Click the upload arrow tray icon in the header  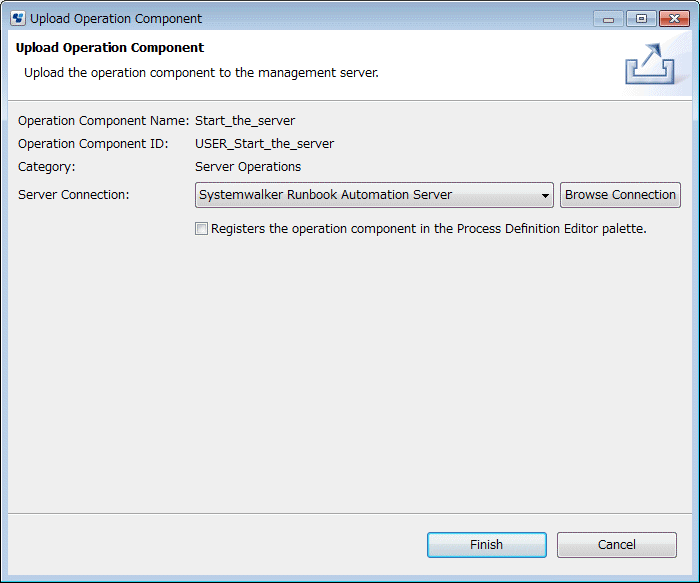(x=648, y=65)
